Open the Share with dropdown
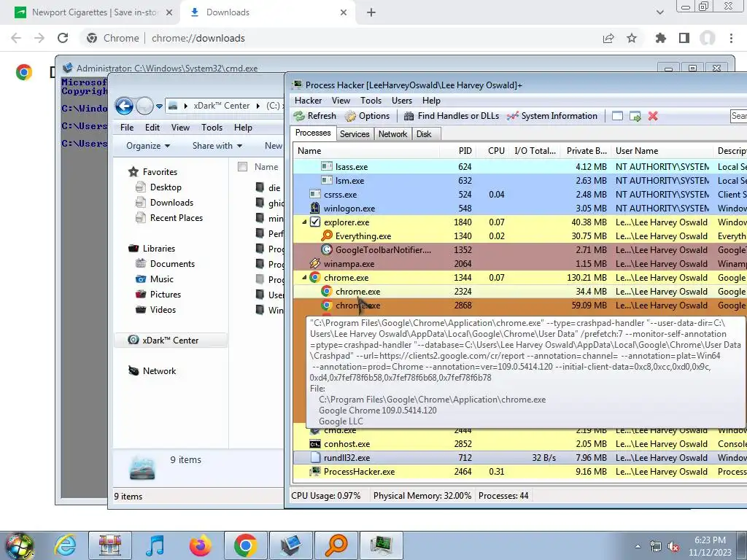Screen dimensions: 747x560 [x=217, y=146]
